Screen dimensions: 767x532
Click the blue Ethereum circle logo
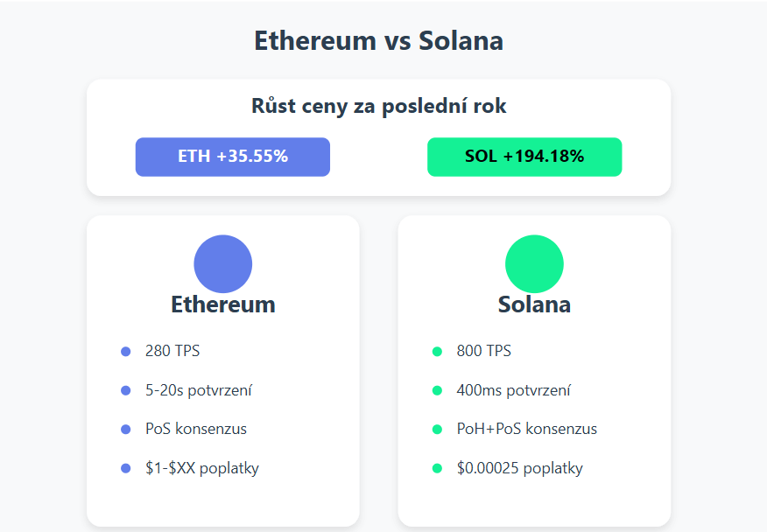pyautogui.click(x=222, y=264)
